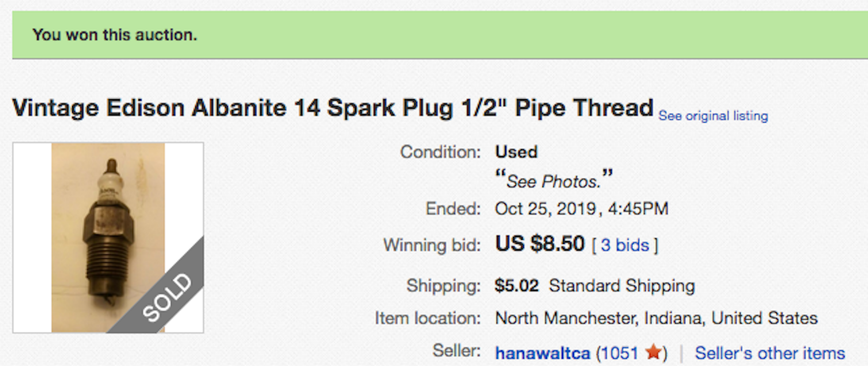Click the SOLD ribbon on the photo
This screenshot has height=366, width=868.
[x=168, y=297]
